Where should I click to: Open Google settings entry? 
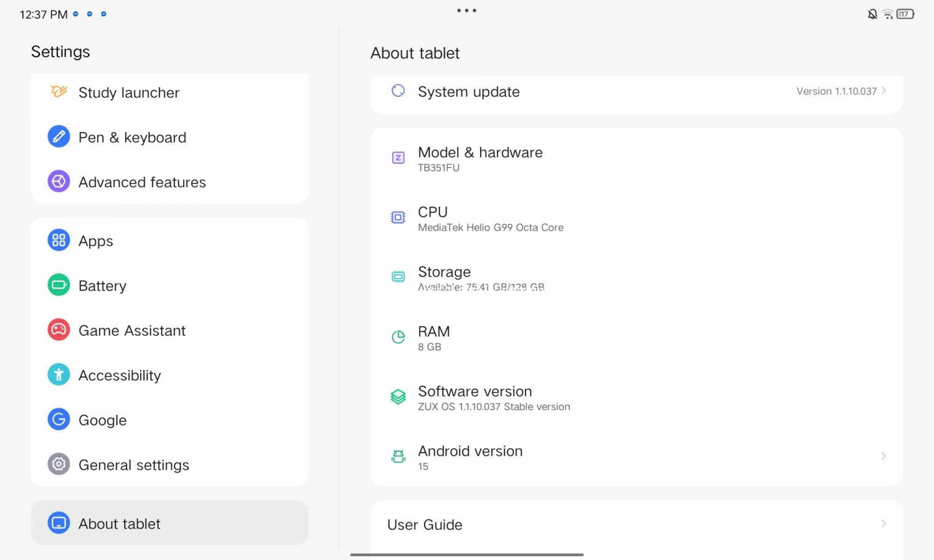tap(169, 419)
